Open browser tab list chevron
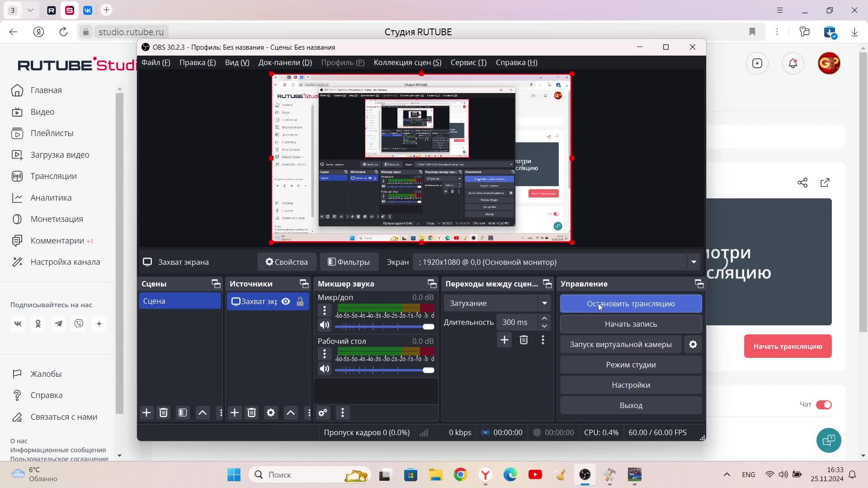Screen dimensions: 868x488 30,10
